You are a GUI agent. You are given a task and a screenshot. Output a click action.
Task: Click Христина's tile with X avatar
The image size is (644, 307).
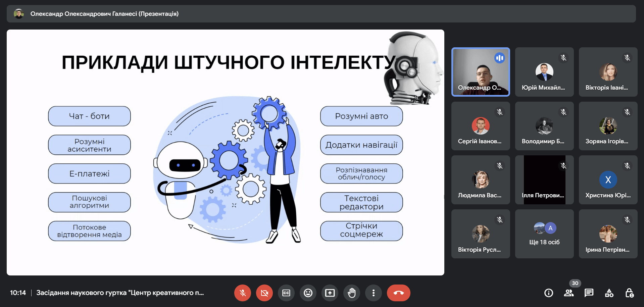point(608,180)
